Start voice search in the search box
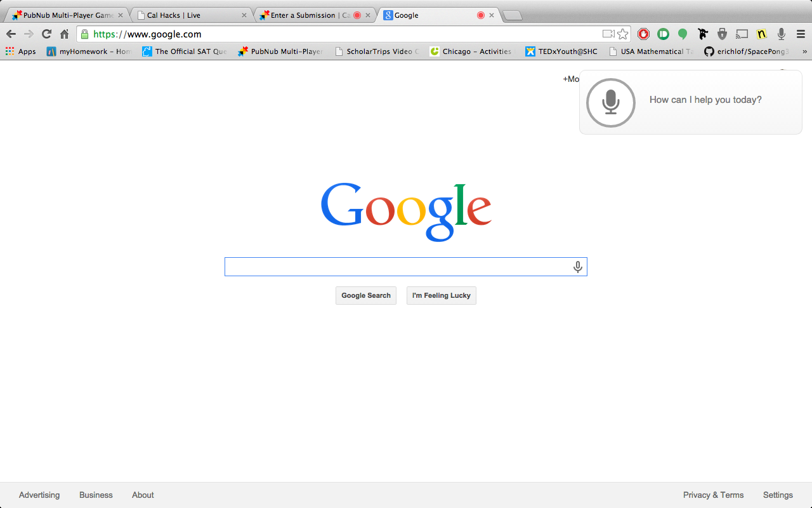The height and width of the screenshot is (508, 812). 578,267
